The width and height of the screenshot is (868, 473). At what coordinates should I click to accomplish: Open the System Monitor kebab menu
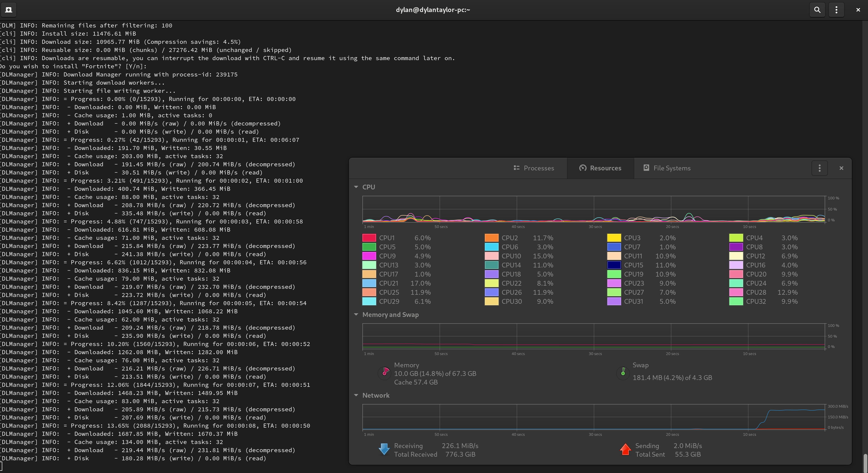pos(819,168)
